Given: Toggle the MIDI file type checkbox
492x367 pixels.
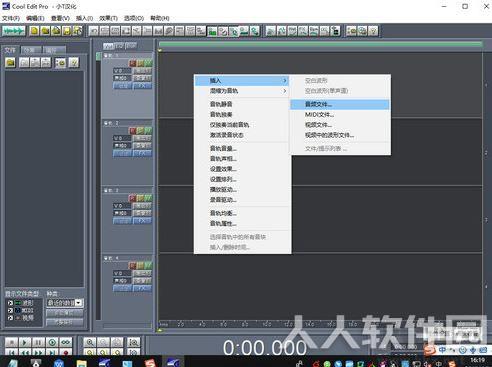Looking at the screenshot, I should pyautogui.click(x=10, y=310).
